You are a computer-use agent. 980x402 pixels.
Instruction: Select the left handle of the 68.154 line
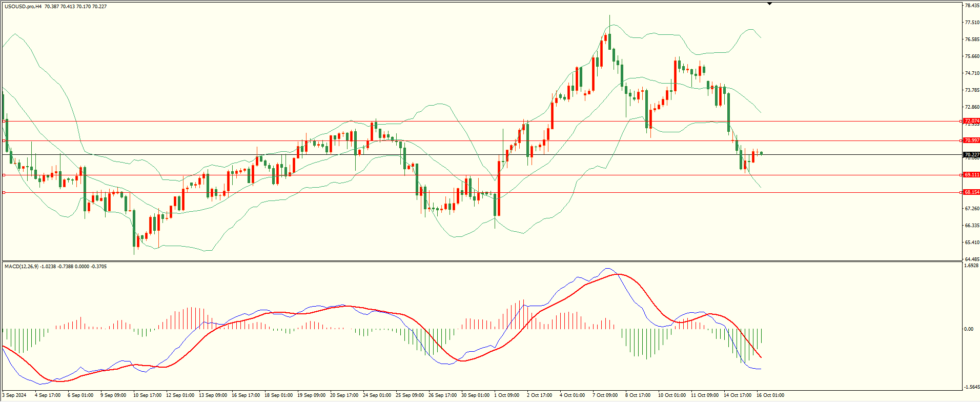[x=4, y=193]
